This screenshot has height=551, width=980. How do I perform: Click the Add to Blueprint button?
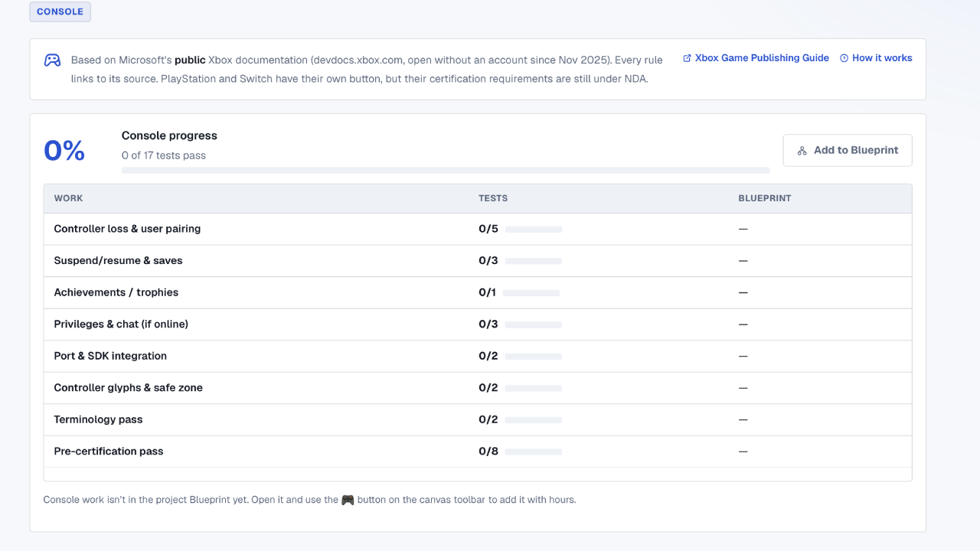[848, 151]
